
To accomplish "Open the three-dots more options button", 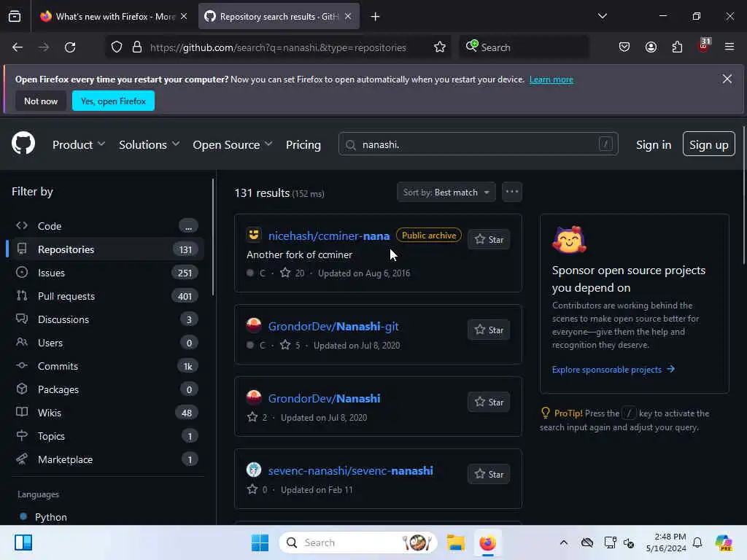I will (x=512, y=192).
